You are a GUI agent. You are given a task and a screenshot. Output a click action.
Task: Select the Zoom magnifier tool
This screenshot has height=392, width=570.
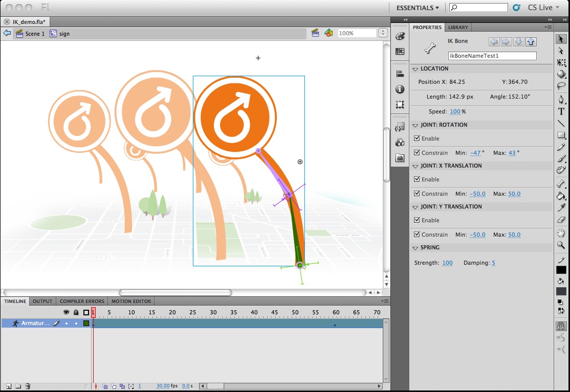pos(561,245)
